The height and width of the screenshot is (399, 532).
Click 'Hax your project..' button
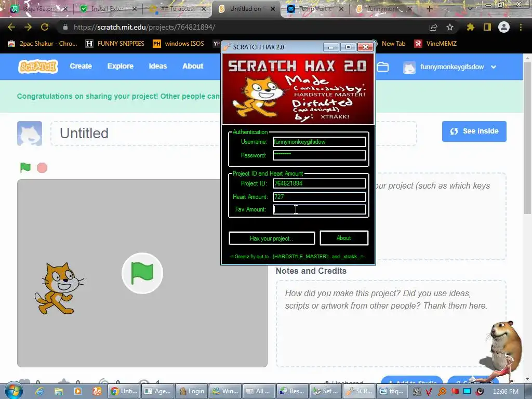pos(272,238)
